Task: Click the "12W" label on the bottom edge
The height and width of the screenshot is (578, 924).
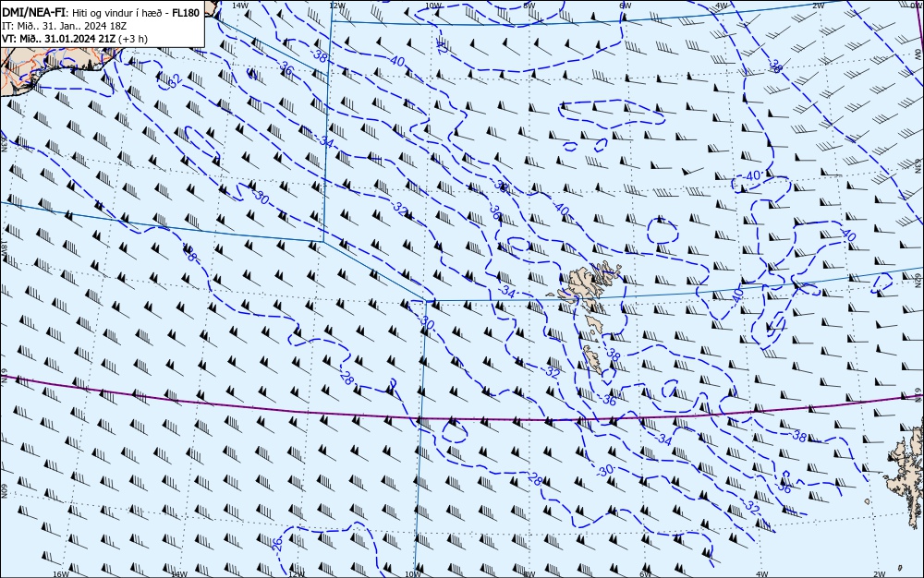Action: [297, 573]
